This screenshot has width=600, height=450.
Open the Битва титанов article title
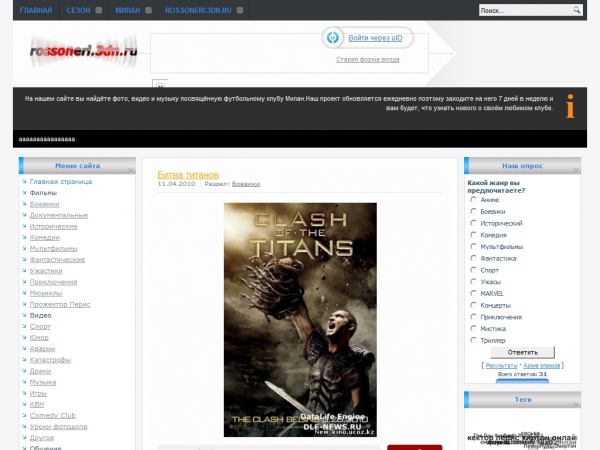(188, 175)
